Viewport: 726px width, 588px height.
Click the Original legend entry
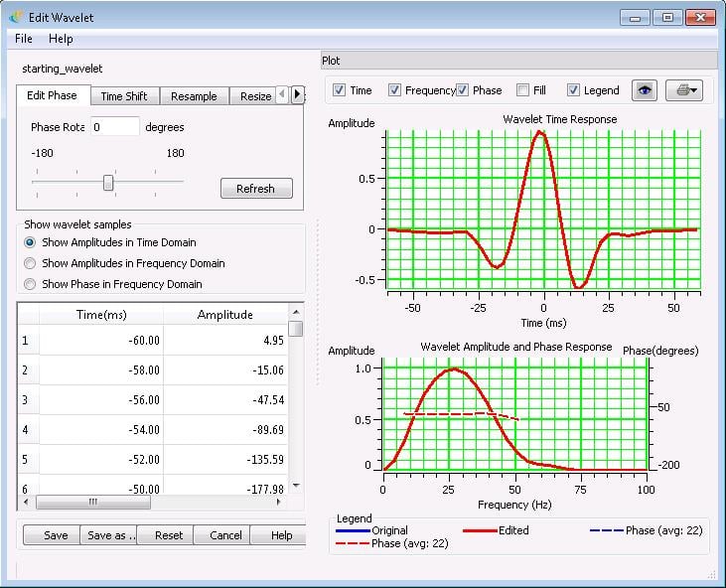[x=371, y=530]
